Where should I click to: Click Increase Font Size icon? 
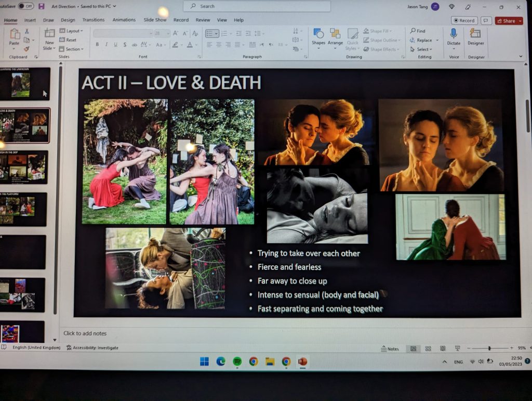coord(176,33)
